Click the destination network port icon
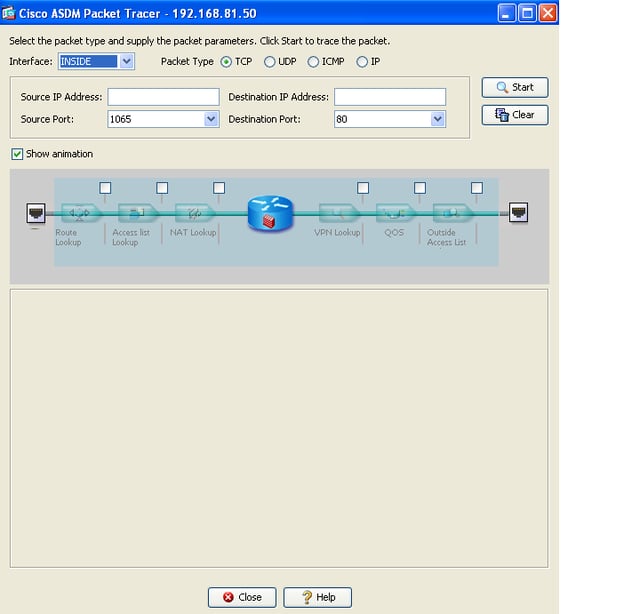640x614 pixels. [518, 212]
